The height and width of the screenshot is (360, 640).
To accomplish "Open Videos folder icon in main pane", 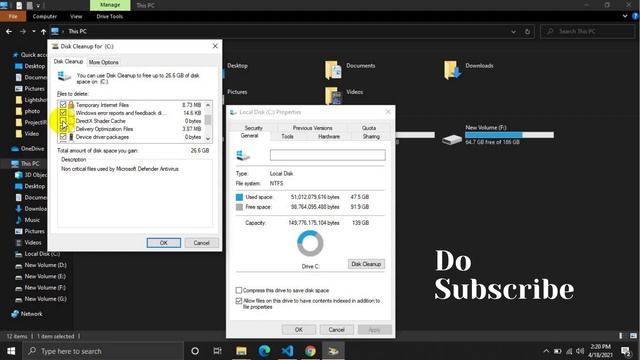I will [333, 96].
